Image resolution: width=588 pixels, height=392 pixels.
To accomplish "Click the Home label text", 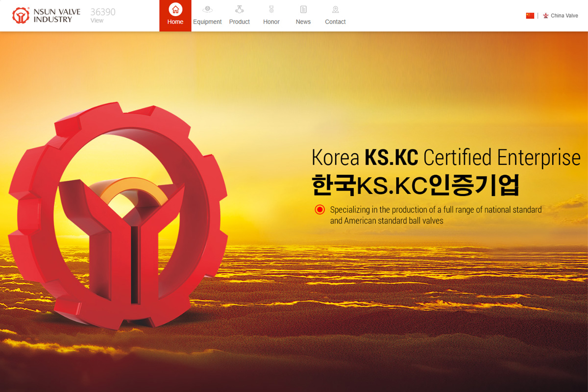I will (175, 22).
